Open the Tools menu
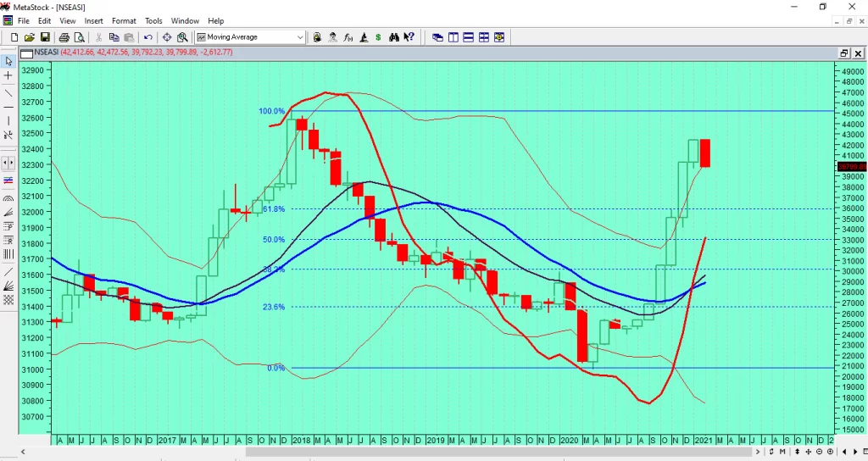The height and width of the screenshot is (461, 868). coord(153,20)
